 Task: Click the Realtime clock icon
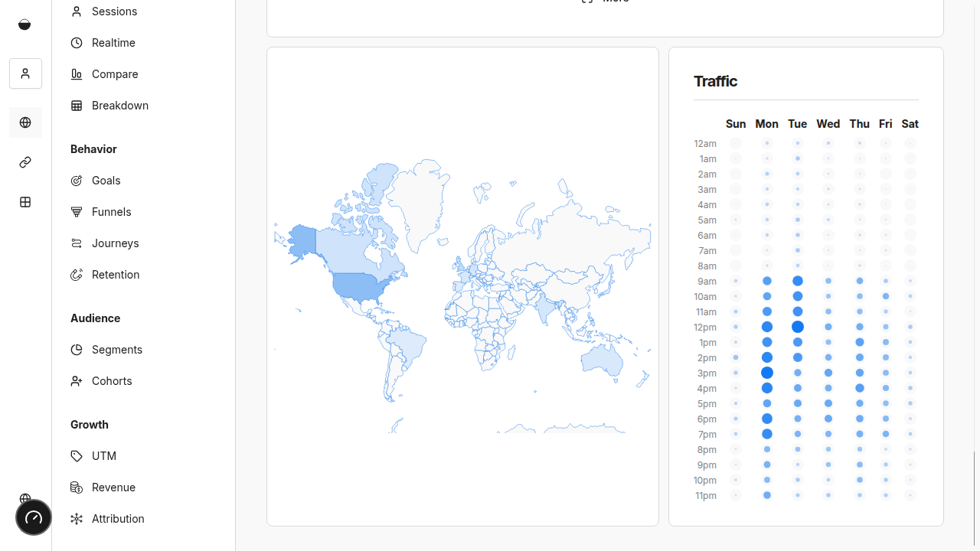click(x=77, y=43)
